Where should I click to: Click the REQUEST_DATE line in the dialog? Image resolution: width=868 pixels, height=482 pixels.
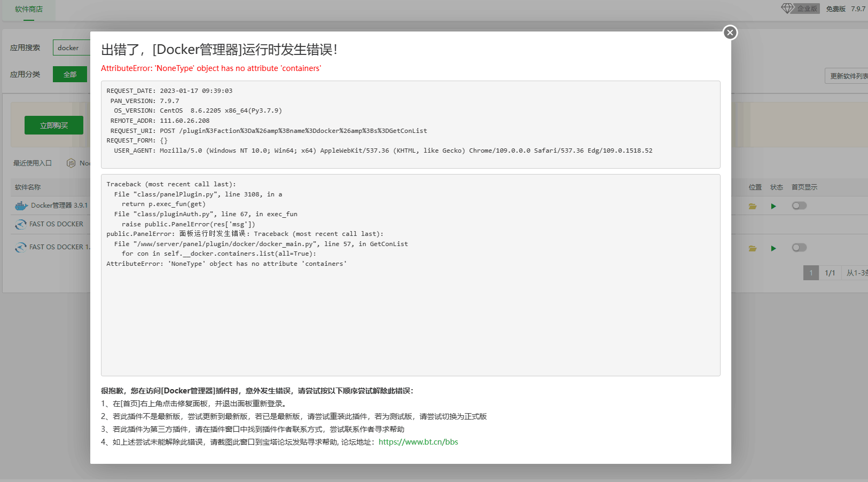tap(169, 91)
